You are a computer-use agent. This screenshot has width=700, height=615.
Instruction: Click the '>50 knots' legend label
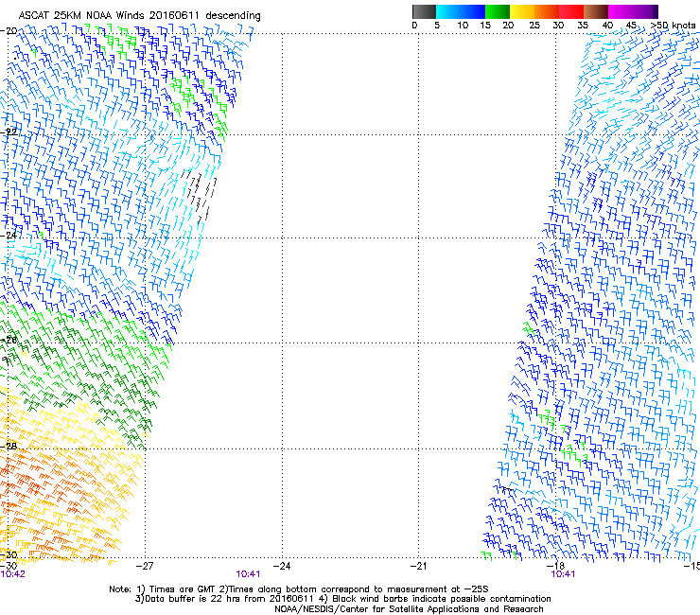coord(673,26)
